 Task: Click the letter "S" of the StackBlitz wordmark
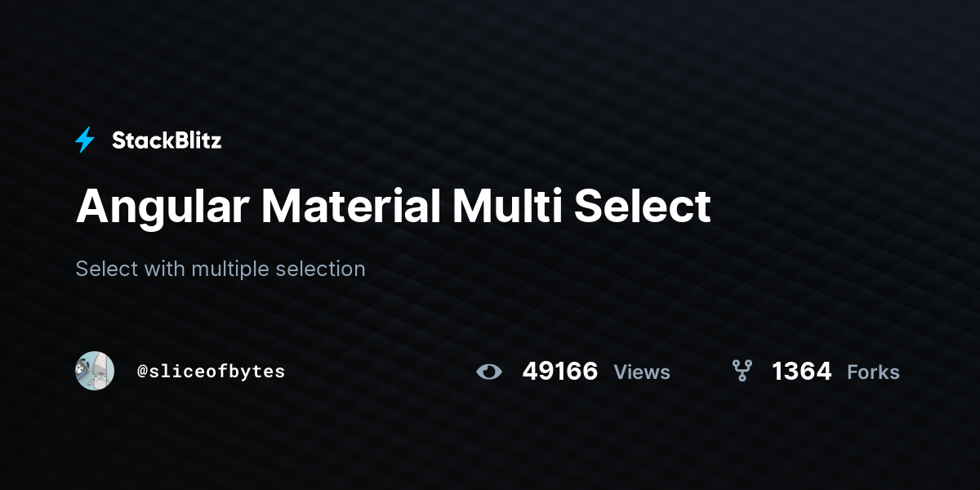click(118, 140)
